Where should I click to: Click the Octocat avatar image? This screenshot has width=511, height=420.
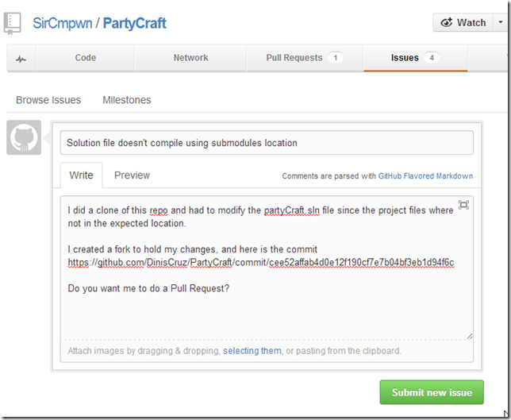[x=24, y=138]
